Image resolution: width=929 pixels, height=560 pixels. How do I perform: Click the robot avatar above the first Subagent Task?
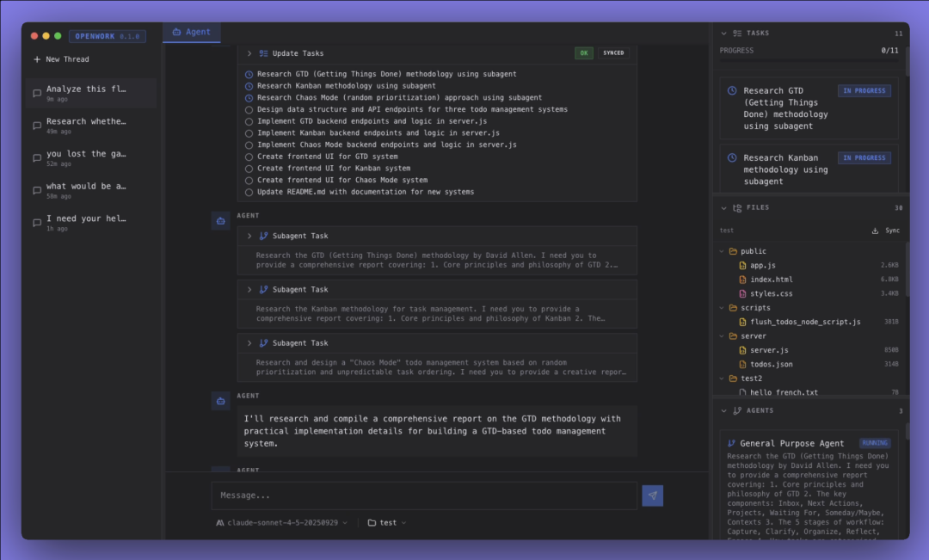tap(220, 221)
